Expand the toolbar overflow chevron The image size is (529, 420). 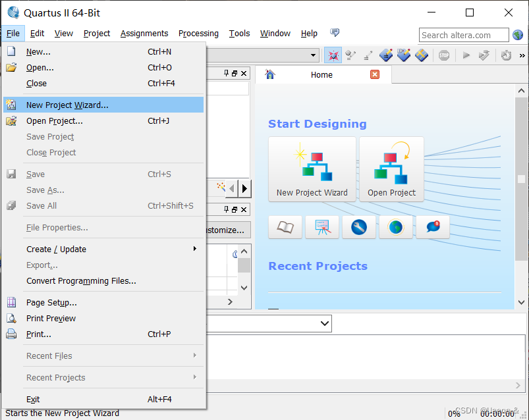tap(522, 55)
